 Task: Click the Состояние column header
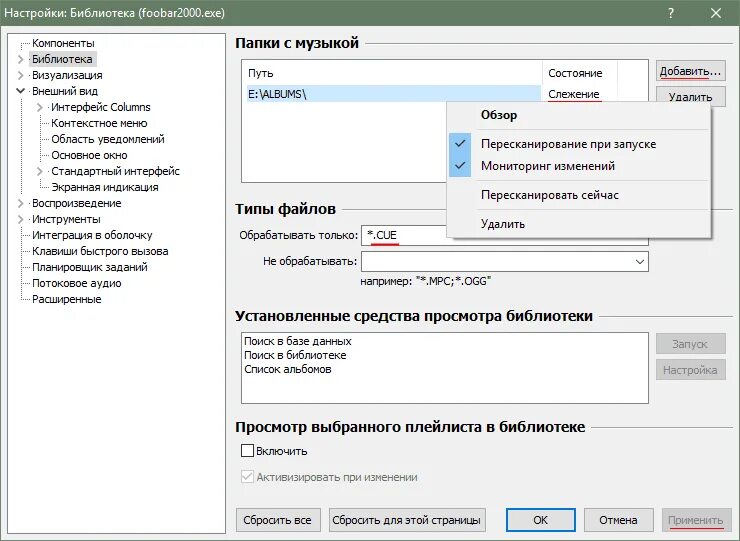pos(580,73)
